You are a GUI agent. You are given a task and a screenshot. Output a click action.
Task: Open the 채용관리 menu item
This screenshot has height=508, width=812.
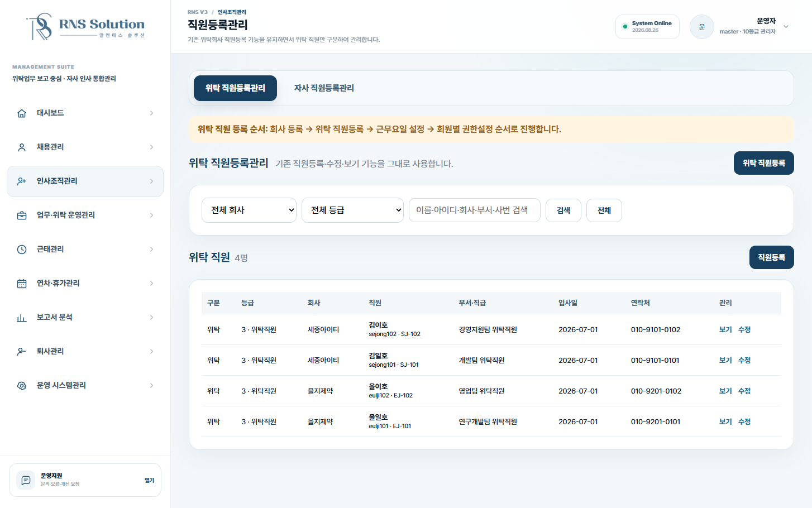point(85,147)
